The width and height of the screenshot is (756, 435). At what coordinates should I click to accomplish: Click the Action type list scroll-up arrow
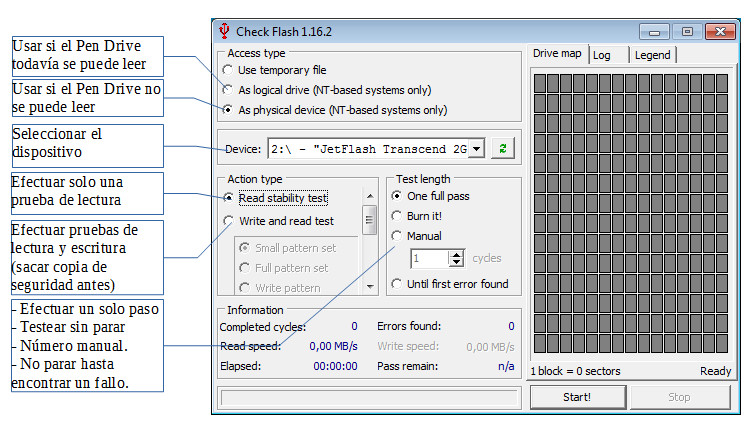point(370,196)
